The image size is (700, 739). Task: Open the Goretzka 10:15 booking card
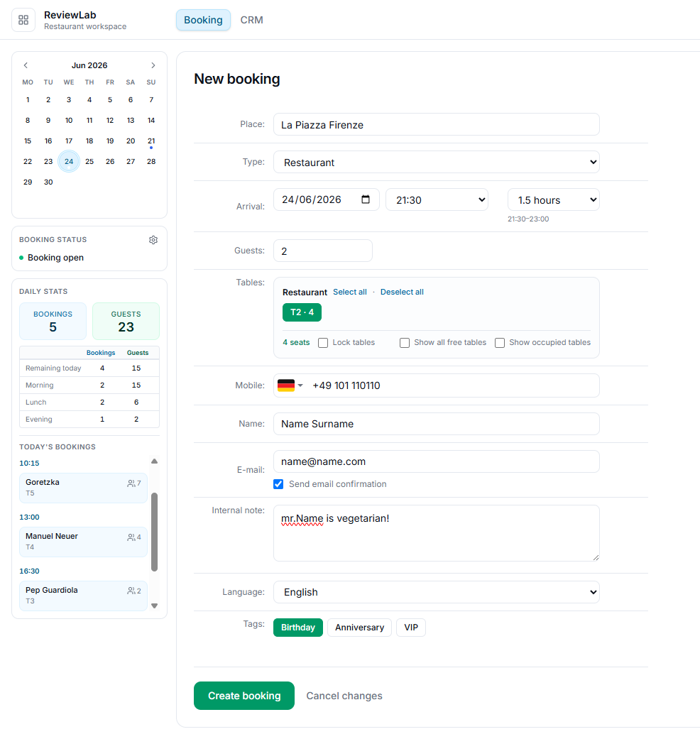point(84,488)
